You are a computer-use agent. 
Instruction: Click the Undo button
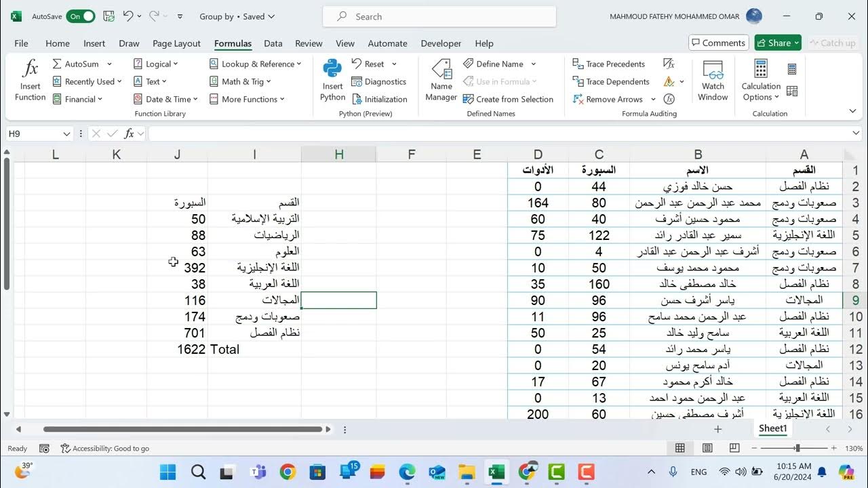(128, 16)
